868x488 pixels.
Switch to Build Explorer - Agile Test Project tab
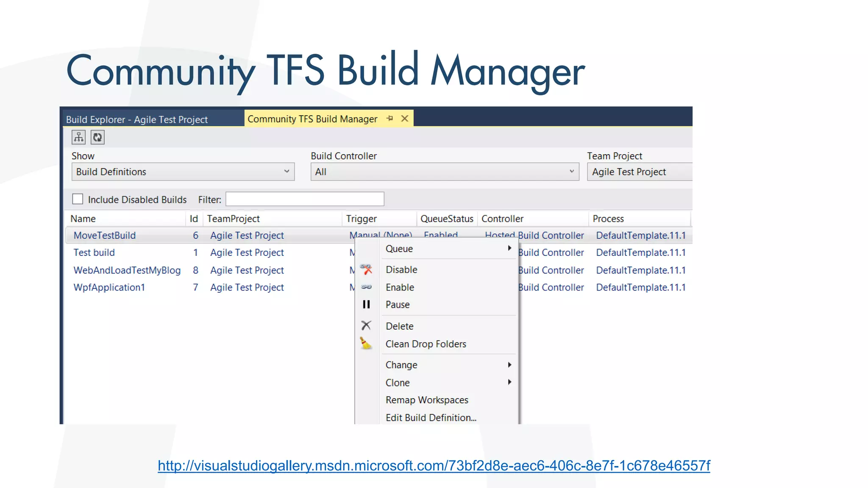pyautogui.click(x=136, y=119)
